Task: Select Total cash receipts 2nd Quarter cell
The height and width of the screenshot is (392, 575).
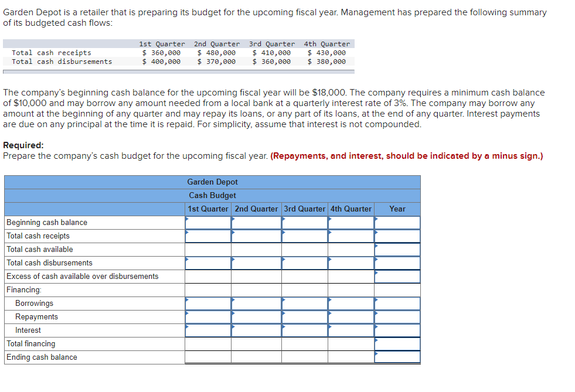Action: pos(256,236)
